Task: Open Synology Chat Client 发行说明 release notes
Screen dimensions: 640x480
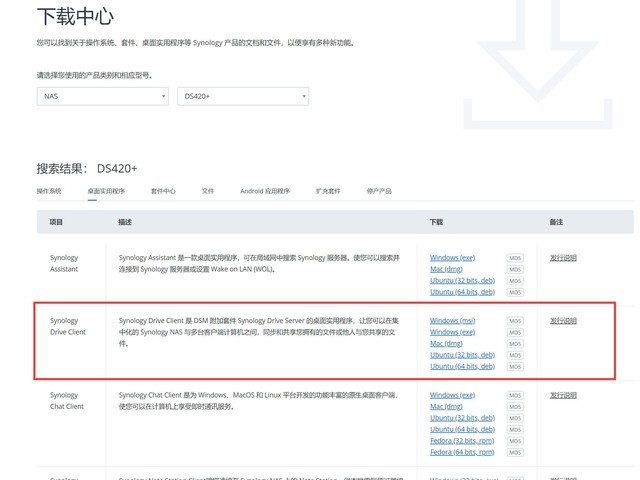Action: [563, 395]
